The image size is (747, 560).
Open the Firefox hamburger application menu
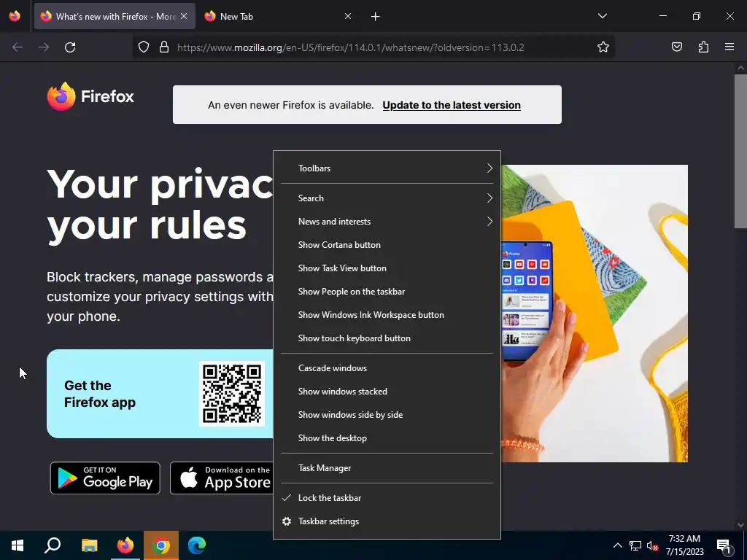click(x=729, y=47)
